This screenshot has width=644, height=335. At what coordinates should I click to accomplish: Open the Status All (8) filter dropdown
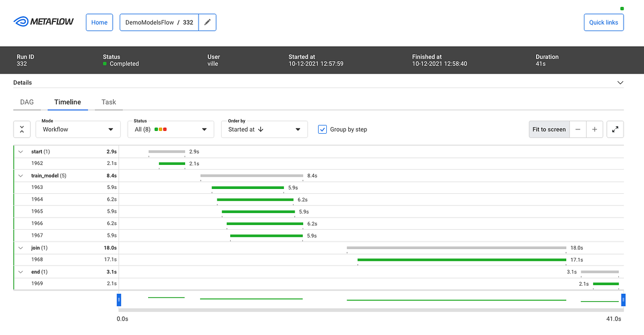coord(170,129)
